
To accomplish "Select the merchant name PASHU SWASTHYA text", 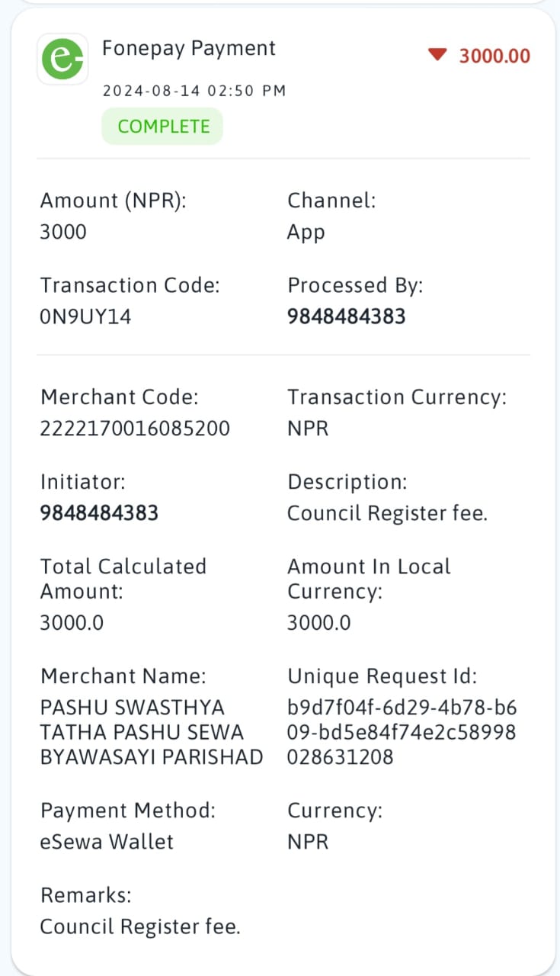I will click(152, 732).
